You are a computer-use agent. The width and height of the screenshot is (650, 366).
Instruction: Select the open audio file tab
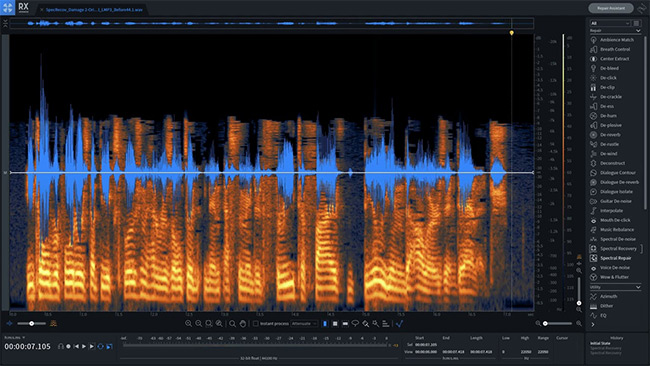[93, 10]
